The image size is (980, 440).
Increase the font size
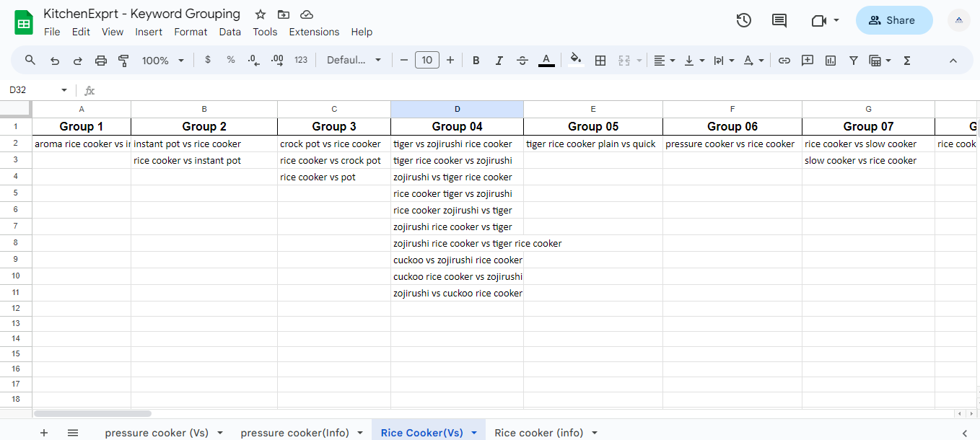(450, 61)
